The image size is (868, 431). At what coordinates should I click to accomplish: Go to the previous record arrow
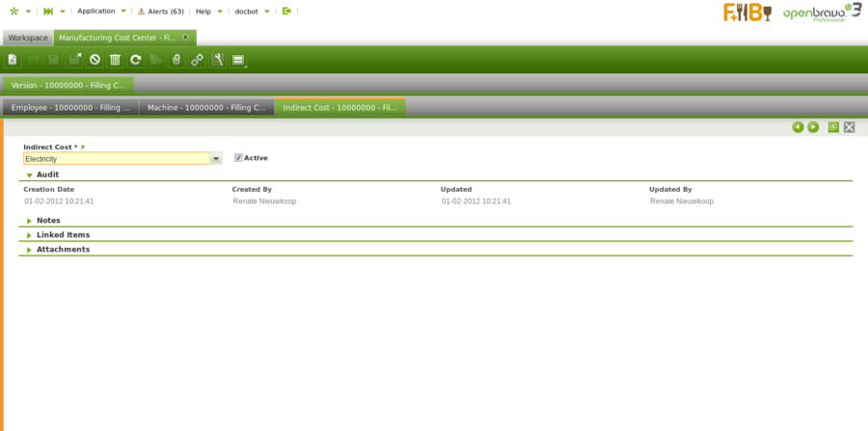coord(798,127)
